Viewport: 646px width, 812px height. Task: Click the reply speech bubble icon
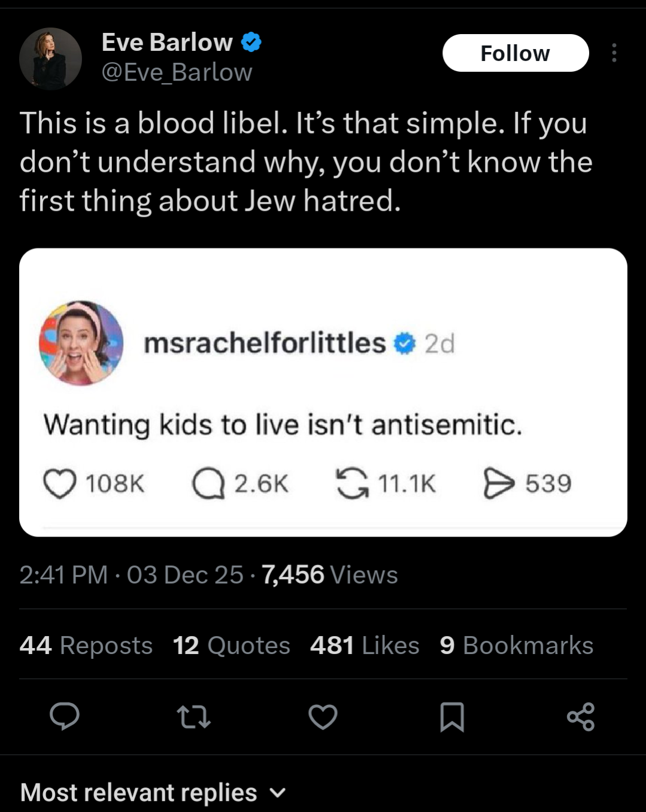coord(65,716)
